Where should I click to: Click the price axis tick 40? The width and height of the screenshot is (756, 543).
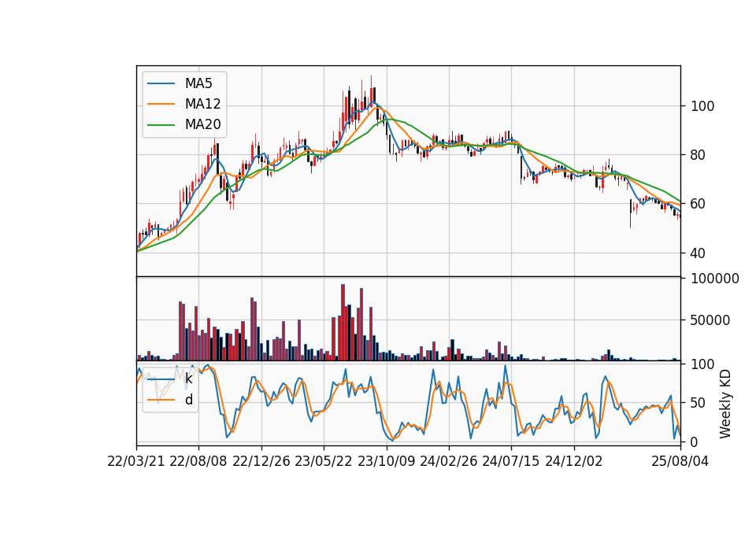coord(698,253)
